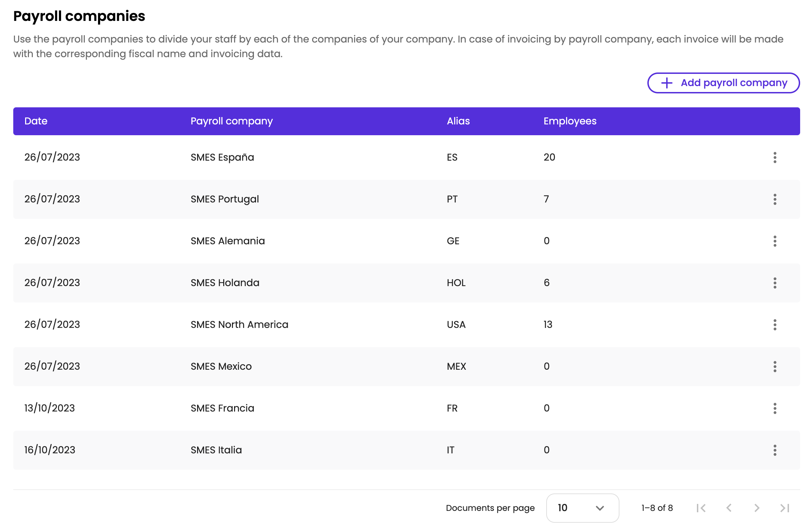Click the plus icon in Add payroll company
Viewport: 812px width, 529px height.
click(x=667, y=83)
